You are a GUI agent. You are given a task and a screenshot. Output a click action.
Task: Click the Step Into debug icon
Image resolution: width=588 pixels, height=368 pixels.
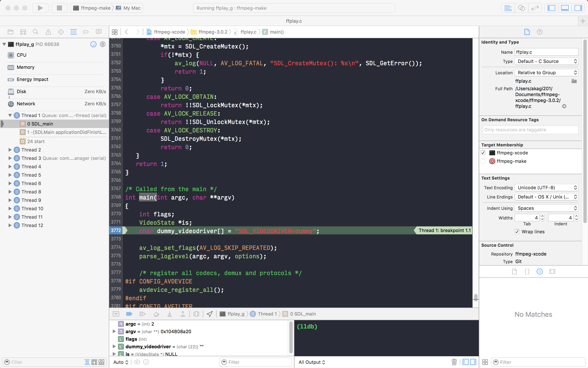point(169,314)
